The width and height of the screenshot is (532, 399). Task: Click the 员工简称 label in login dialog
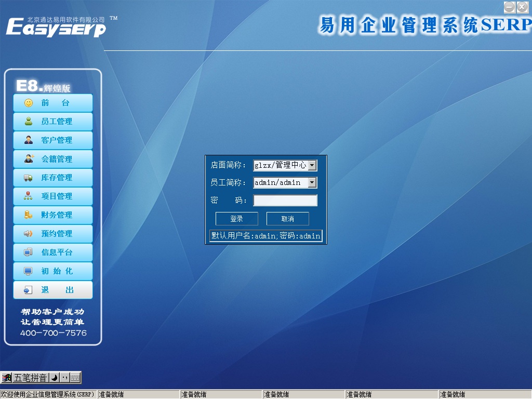[x=228, y=182]
